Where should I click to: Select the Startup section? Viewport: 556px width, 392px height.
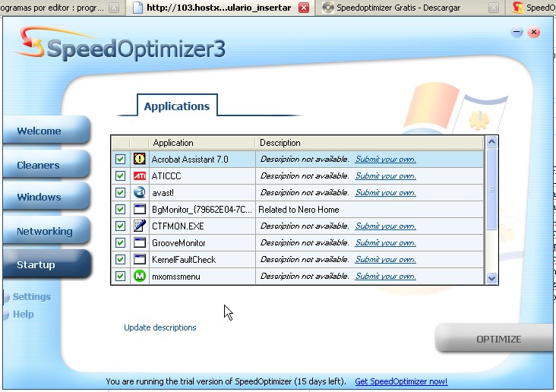(46, 264)
